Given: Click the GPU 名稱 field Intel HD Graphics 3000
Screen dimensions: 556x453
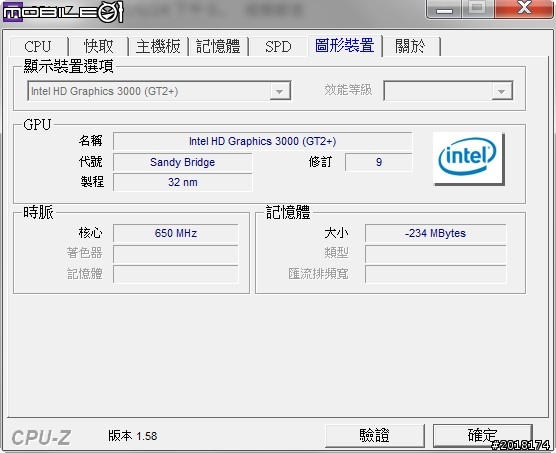Looking at the screenshot, I should (x=262, y=141).
